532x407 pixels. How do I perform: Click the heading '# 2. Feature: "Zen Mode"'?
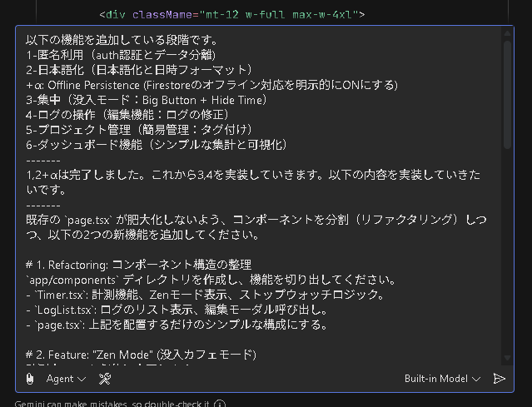(142, 355)
